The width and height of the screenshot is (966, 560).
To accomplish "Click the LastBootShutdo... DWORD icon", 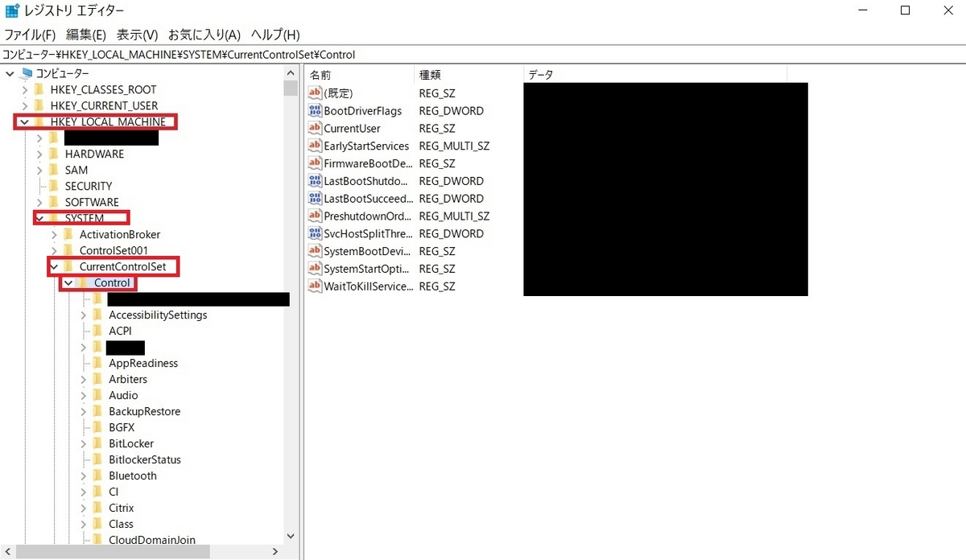I will (x=316, y=181).
